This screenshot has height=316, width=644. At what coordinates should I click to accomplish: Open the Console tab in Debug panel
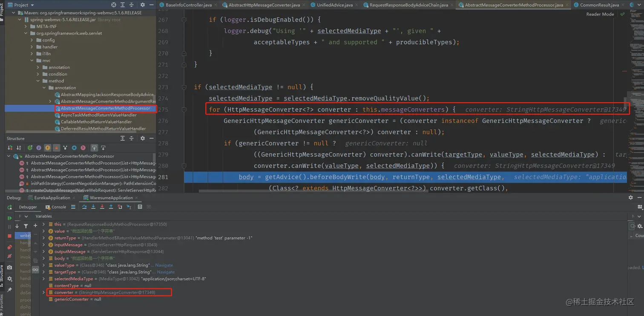[56, 207]
